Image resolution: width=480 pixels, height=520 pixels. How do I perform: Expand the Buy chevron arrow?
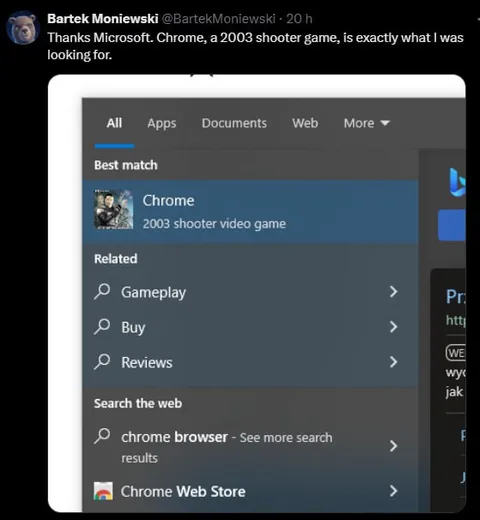pos(394,327)
